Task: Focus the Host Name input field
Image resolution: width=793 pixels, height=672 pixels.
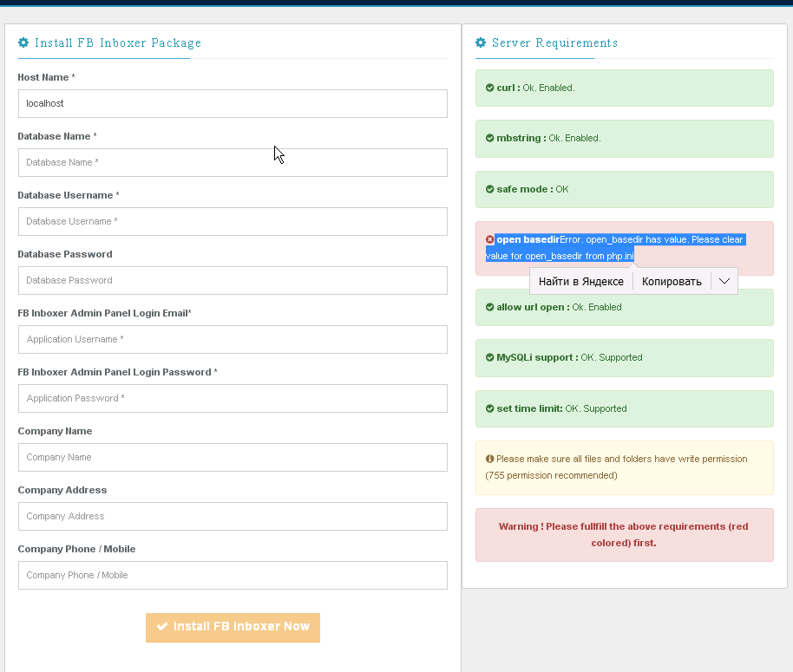Action: [233, 103]
